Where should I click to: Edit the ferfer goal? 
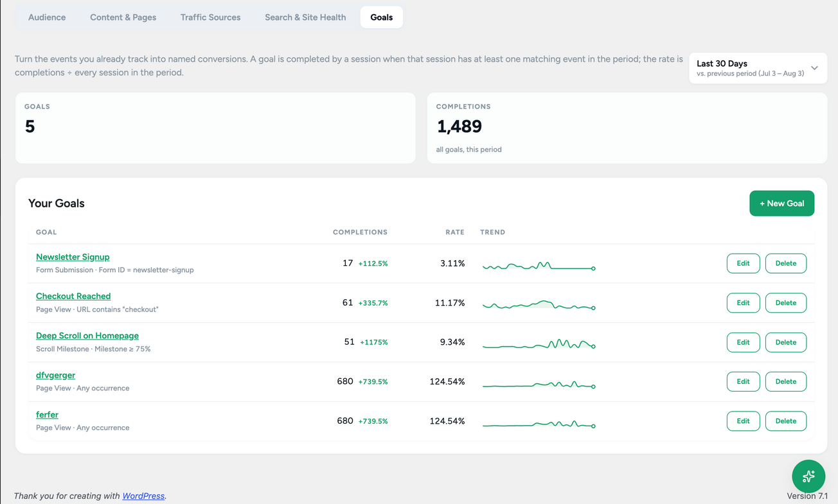[744, 421]
